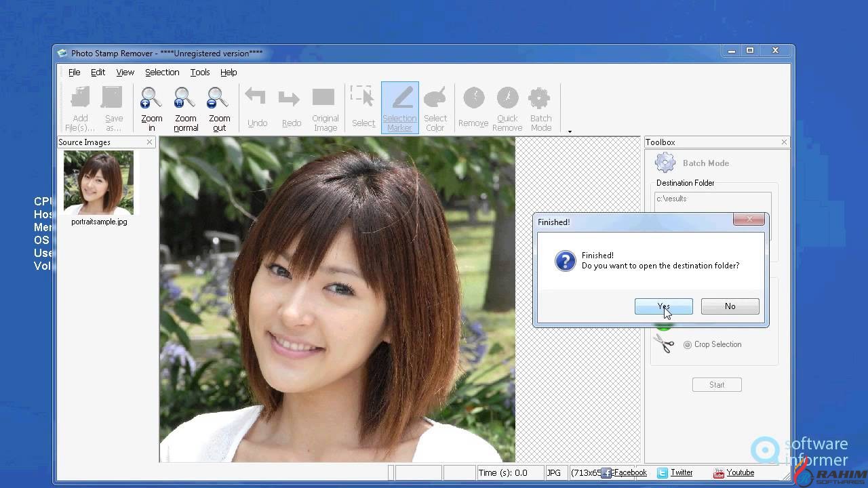This screenshot has height=488, width=868.
Task: Select the portraitsample.jpg thumbnail
Action: (x=98, y=182)
